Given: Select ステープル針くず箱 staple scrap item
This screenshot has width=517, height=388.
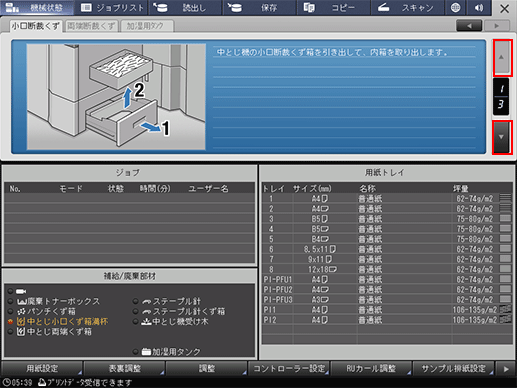Looking at the screenshot, I should (179, 311).
